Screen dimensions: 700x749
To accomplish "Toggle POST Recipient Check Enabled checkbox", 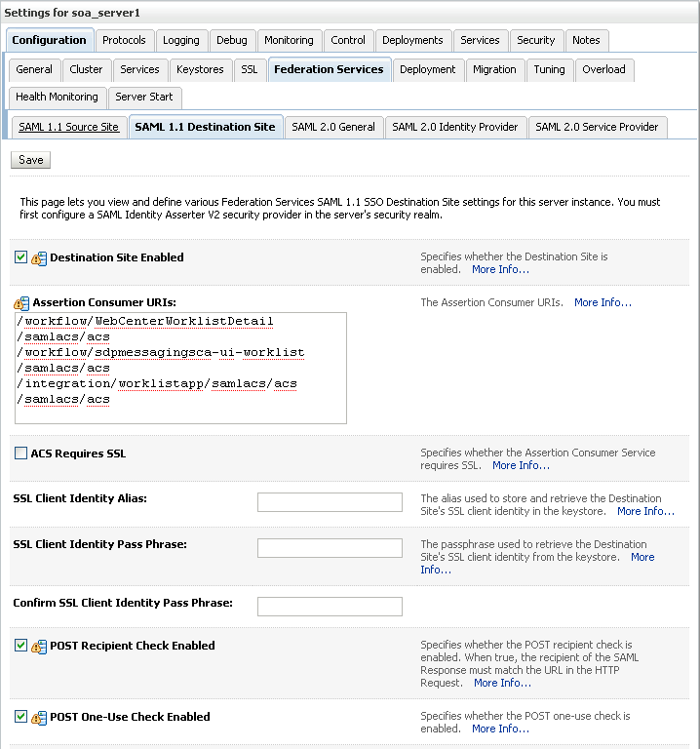I will pos(21,646).
